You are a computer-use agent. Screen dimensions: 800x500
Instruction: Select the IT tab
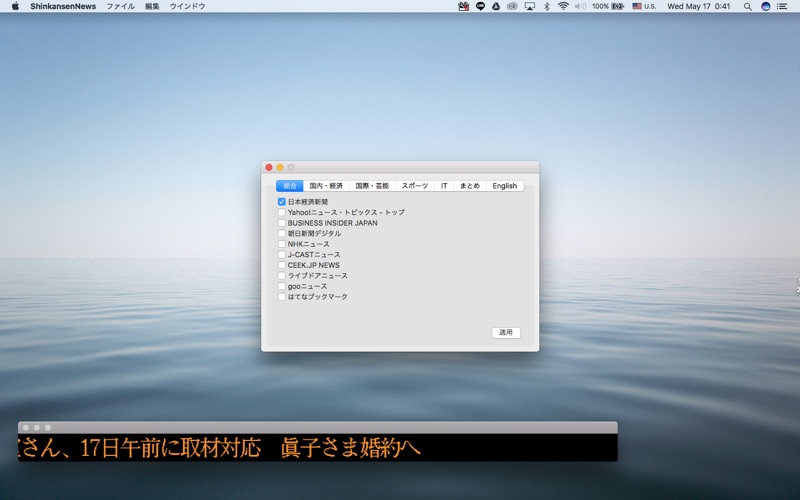(444, 186)
